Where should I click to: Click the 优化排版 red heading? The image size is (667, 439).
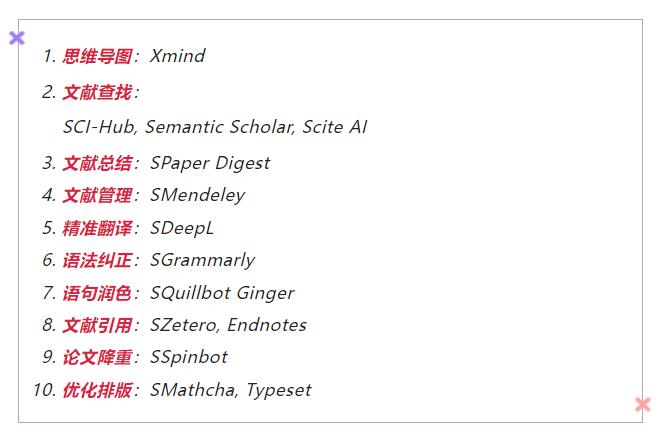pos(98,390)
